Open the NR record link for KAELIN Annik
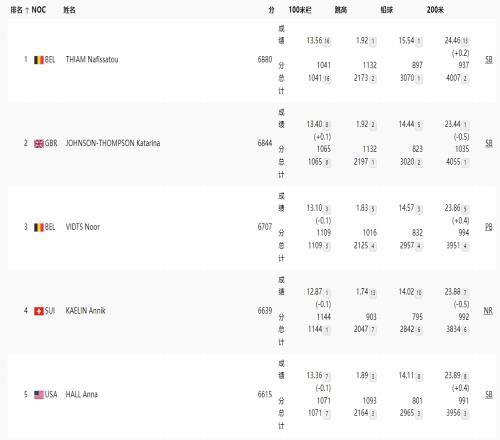Viewport: 500px width, 440px height. click(x=488, y=311)
